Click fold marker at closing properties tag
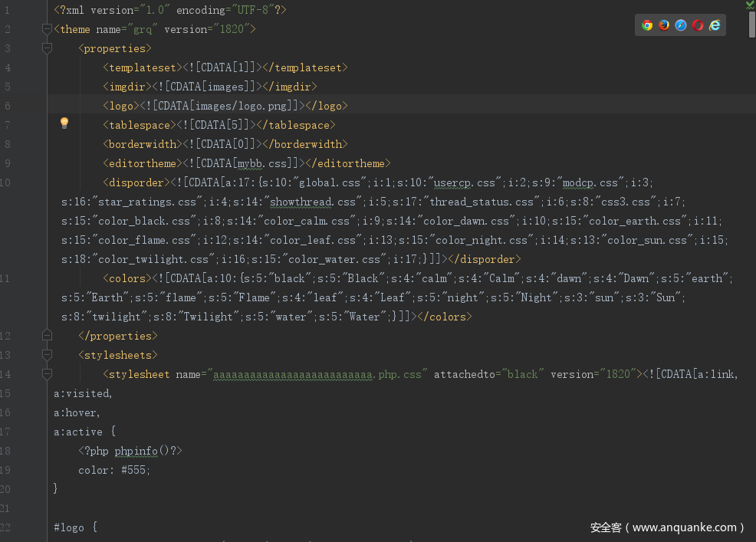Screen dimensions: 756x542 [x=47, y=336]
